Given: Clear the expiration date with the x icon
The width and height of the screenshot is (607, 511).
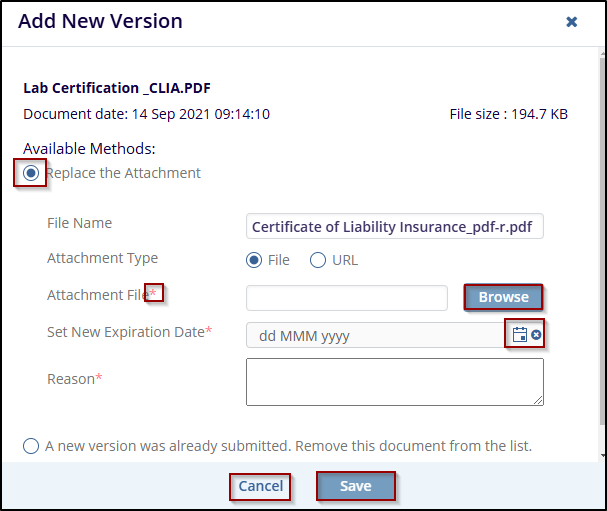Looking at the screenshot, I should click(537, 335).
